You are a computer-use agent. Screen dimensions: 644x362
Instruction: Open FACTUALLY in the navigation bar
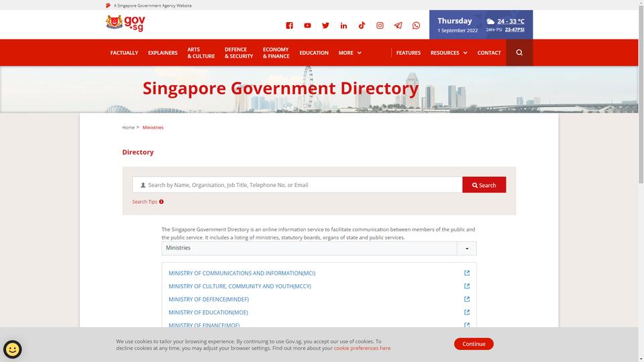[124, 53]
